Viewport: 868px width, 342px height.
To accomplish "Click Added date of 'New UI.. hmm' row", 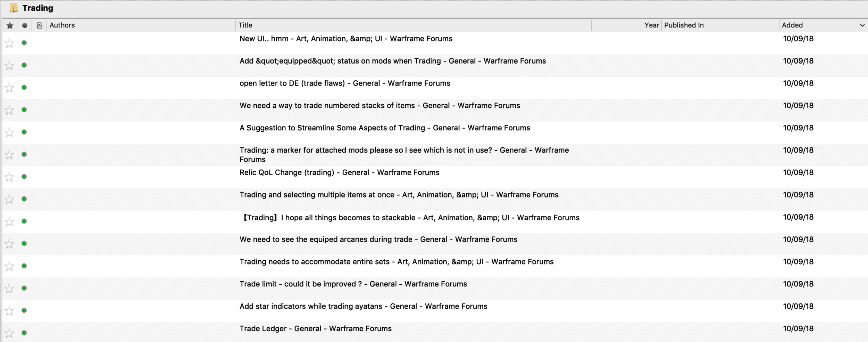I will tap(798, 39).
